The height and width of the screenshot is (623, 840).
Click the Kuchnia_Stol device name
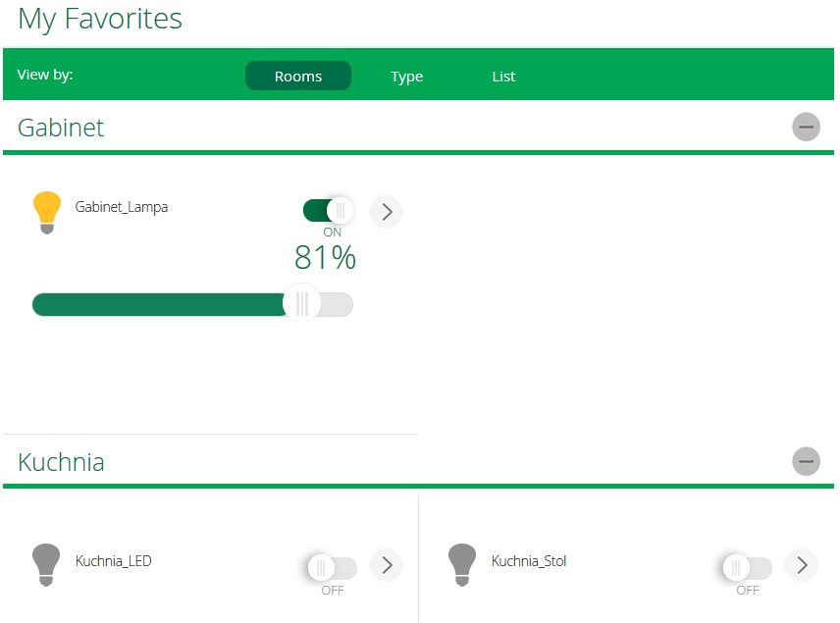tap(529, 561)
